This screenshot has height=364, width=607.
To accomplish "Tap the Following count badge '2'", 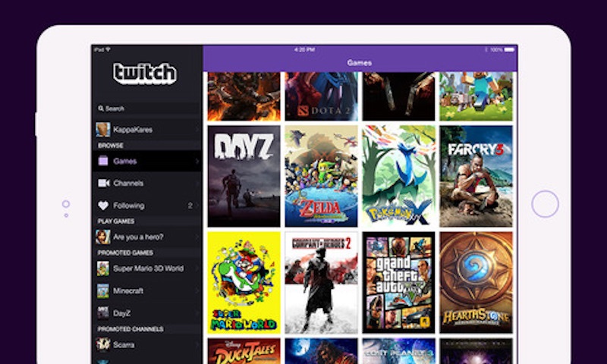I will [x=190, y=206].
